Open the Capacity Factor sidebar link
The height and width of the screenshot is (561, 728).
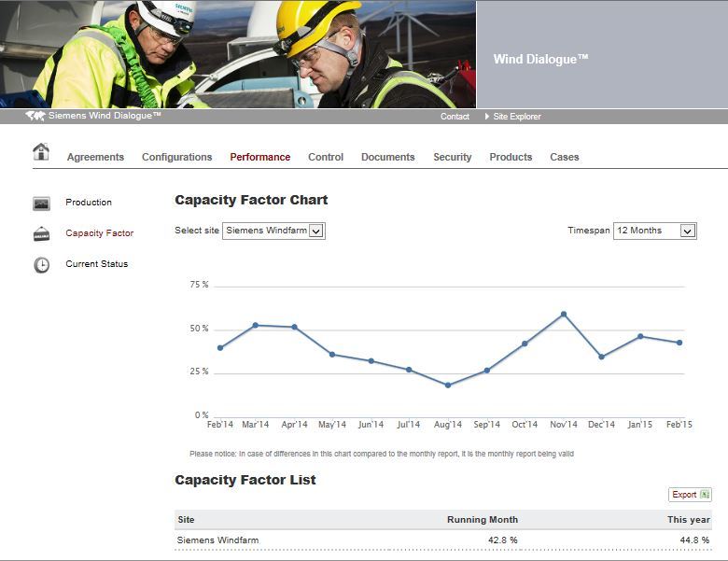[x=99, y=233]
